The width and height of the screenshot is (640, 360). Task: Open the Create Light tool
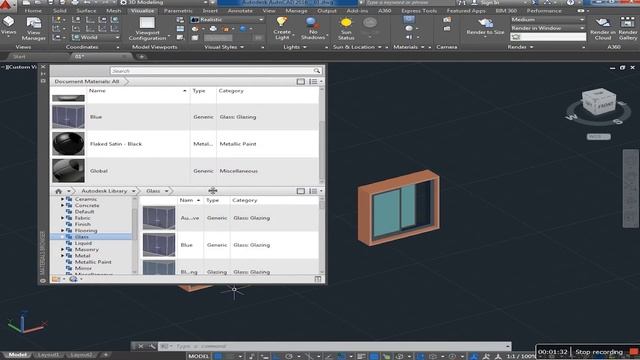282,28
